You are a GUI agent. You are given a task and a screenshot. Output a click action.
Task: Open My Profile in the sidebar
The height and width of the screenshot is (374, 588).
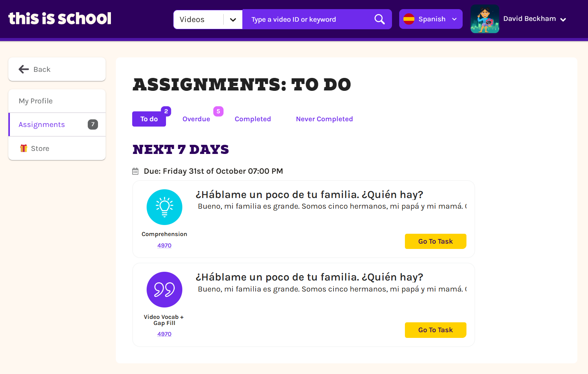[x=36, y=101]
